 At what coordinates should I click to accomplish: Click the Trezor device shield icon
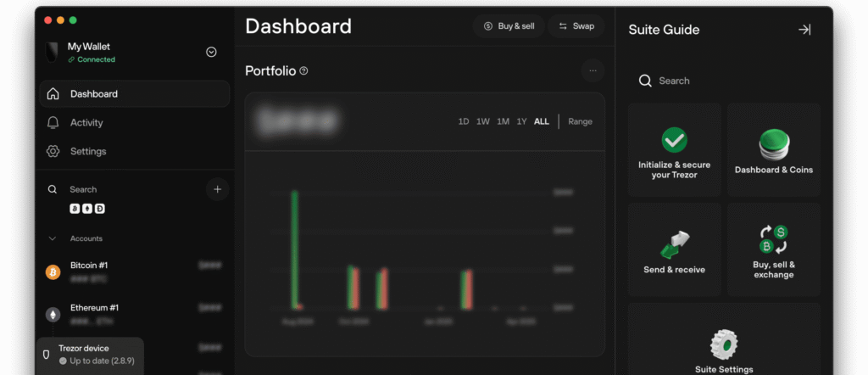tap(47, 355)
